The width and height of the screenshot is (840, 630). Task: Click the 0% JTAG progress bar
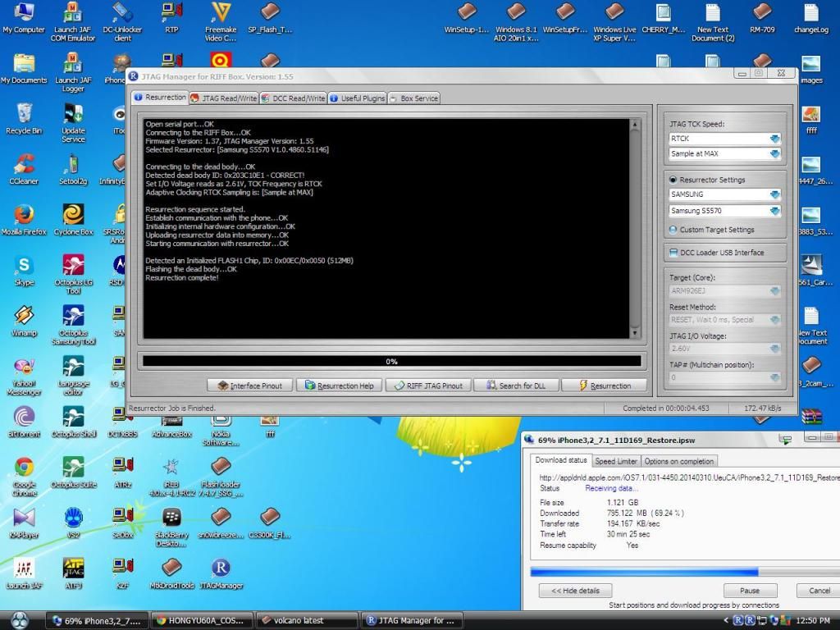391,362
